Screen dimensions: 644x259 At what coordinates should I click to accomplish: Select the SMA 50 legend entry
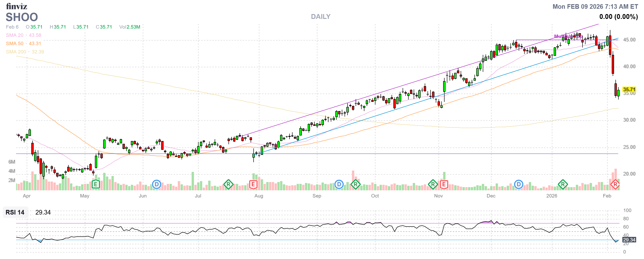coord(15,44)
